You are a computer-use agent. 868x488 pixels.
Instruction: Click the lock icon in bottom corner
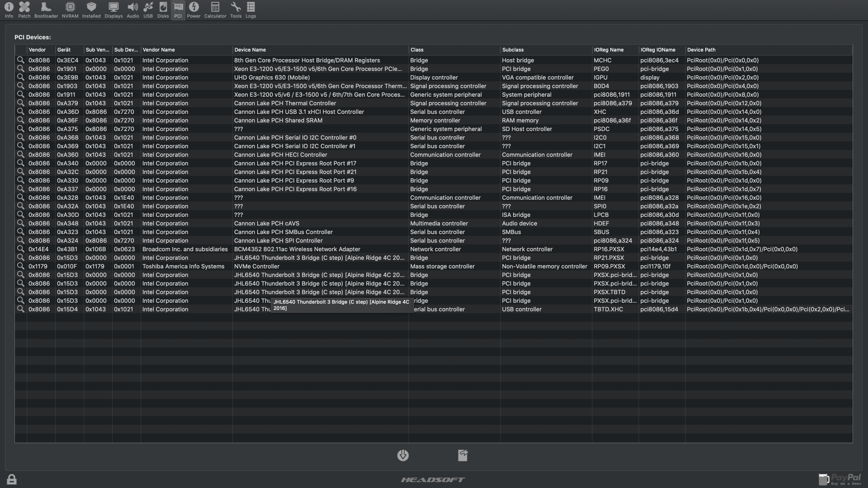tap(12, 479)
